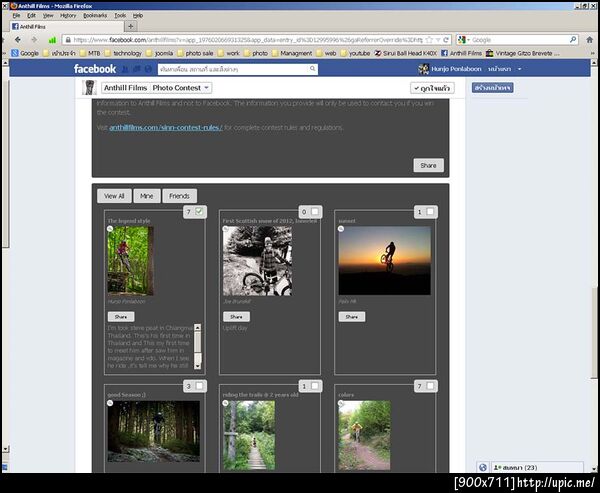Open Facebook messages icon
The width and height of the screenshot is (600, 493).
coord(137,69)
